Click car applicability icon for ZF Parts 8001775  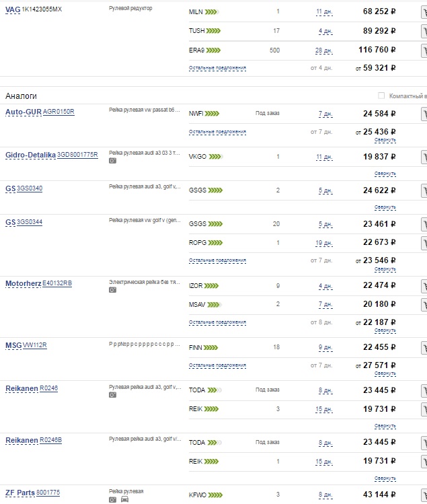pyautogui.click(x=124, y=499)
